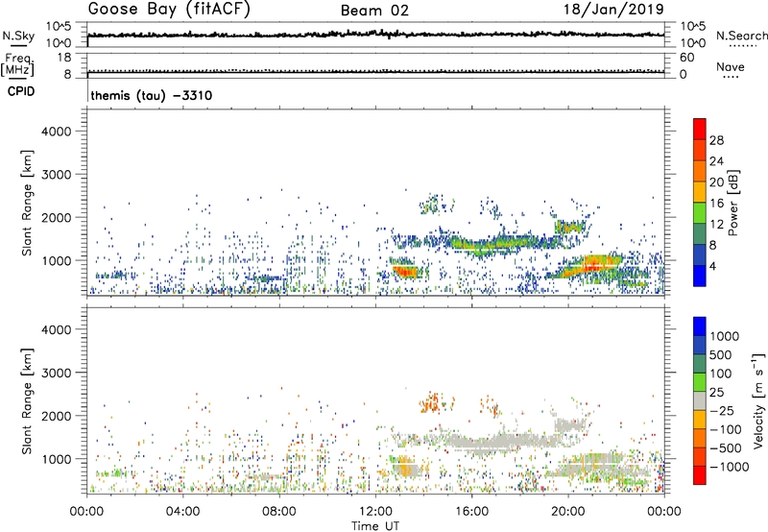768x532 pixels.
Task: Click the "3000" tick of the velocity panel
Action: point(57,373)
